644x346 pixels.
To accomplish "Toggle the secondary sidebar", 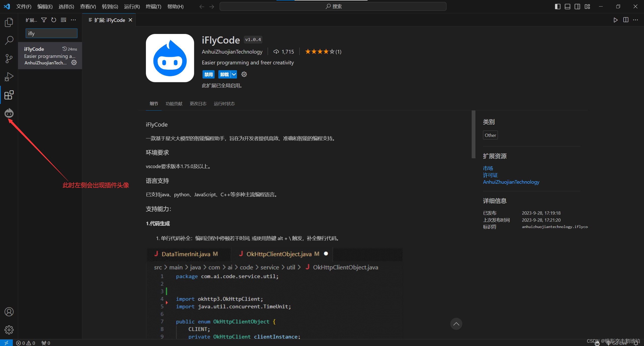I will click(577, 6).
